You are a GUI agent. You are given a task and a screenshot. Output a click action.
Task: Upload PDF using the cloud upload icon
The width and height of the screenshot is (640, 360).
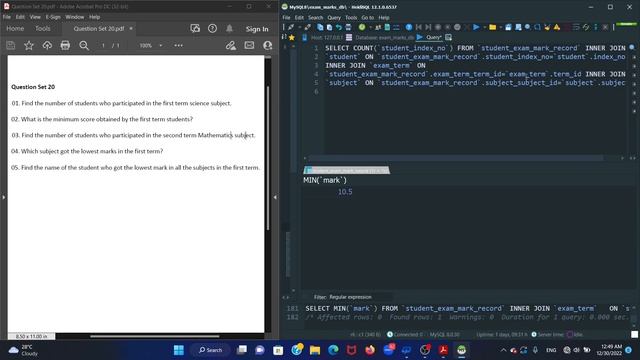tap(47, 45)
